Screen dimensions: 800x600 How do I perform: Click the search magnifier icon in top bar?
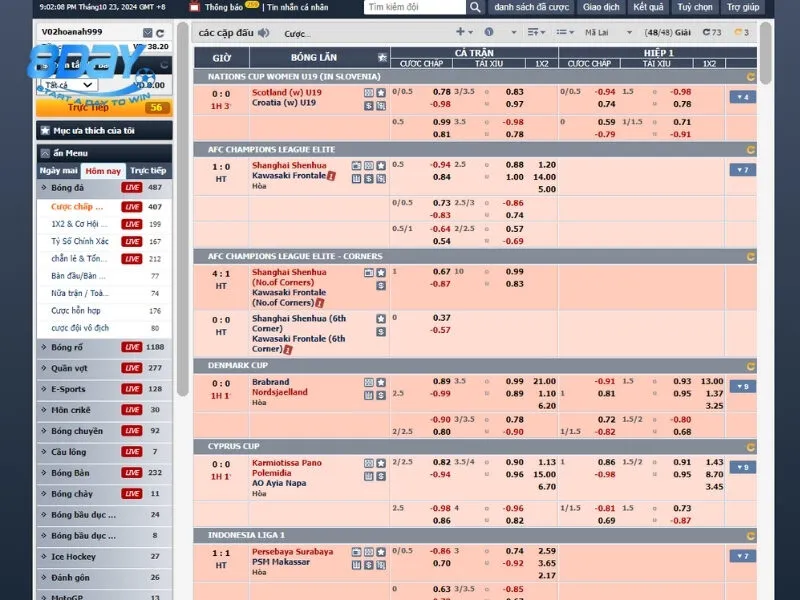pos(475,7)
